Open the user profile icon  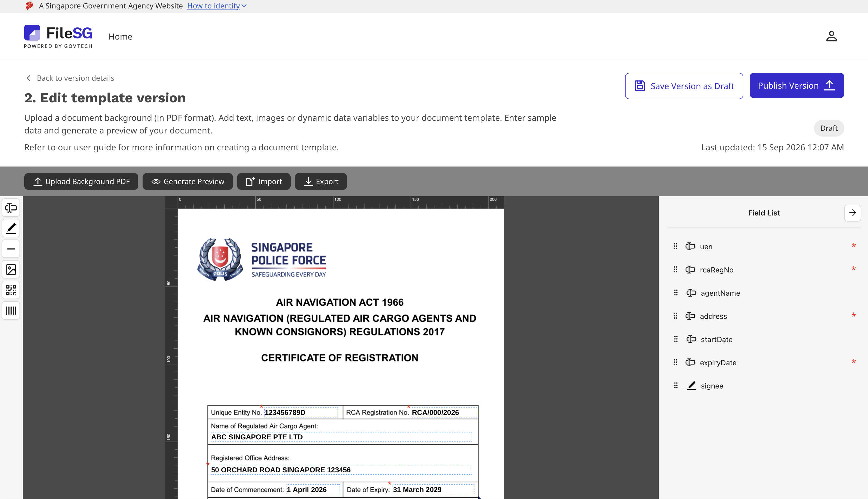(x=831, y=36)
